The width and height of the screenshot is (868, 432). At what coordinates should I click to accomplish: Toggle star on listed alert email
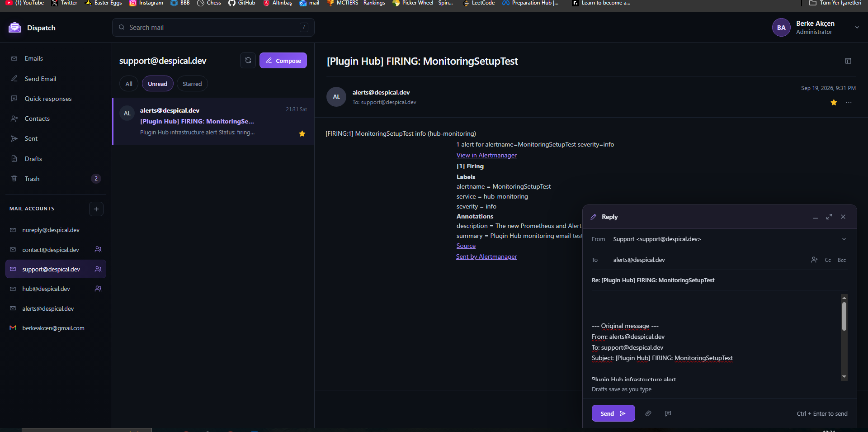pos(302,133)
